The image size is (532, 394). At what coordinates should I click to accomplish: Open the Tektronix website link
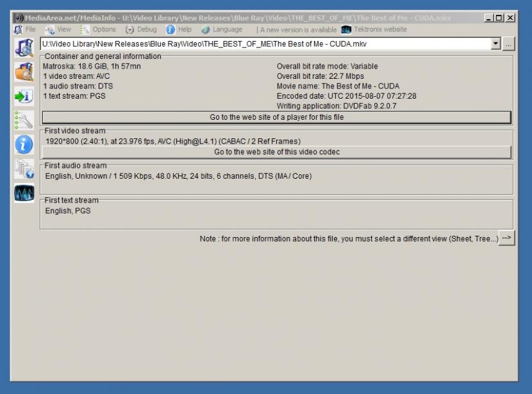(380, 29)
